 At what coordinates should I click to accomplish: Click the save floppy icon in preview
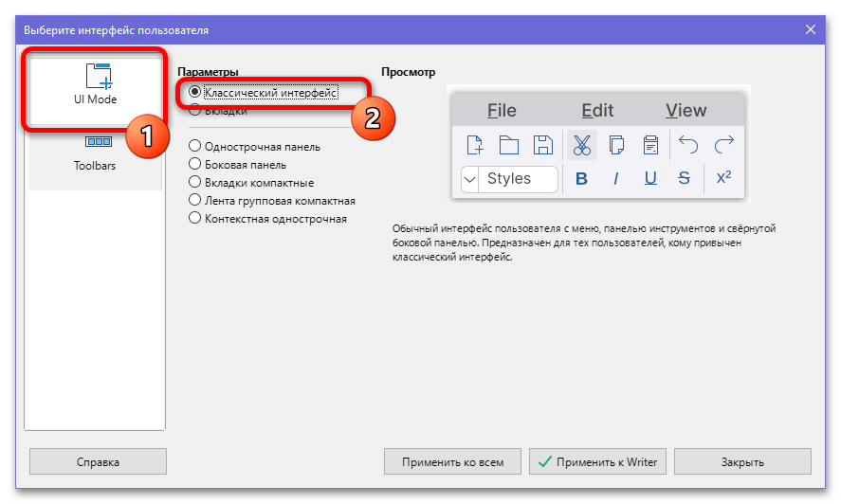[x=542, y=145]
